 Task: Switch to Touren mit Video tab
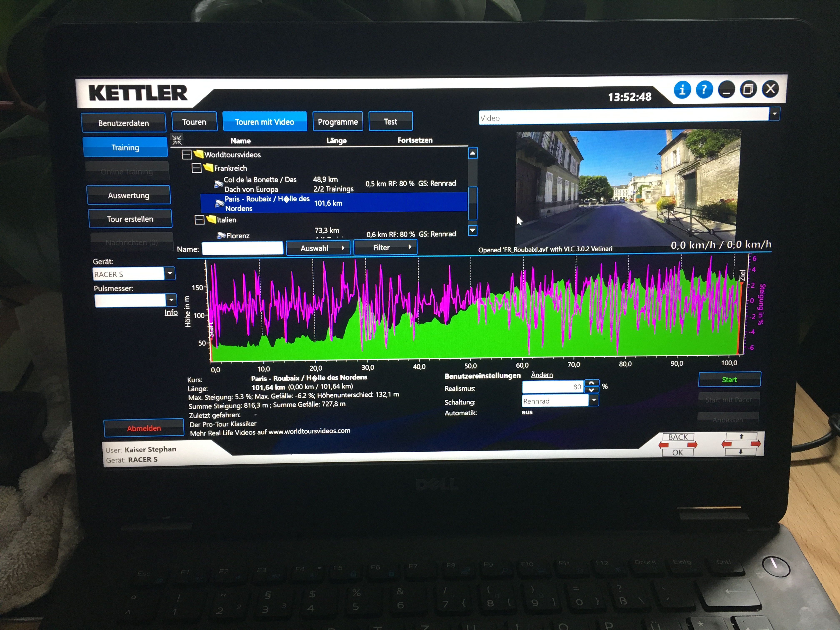(264, 121)
